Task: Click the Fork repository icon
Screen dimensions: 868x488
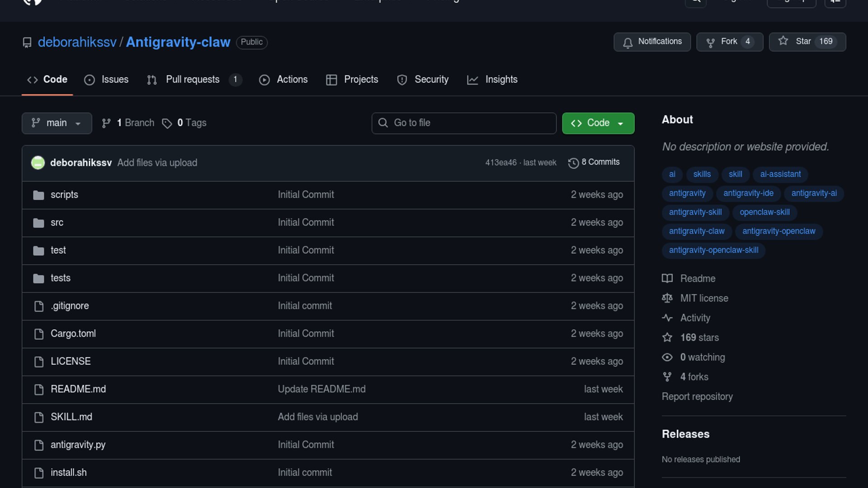Action: click(711, 42)
